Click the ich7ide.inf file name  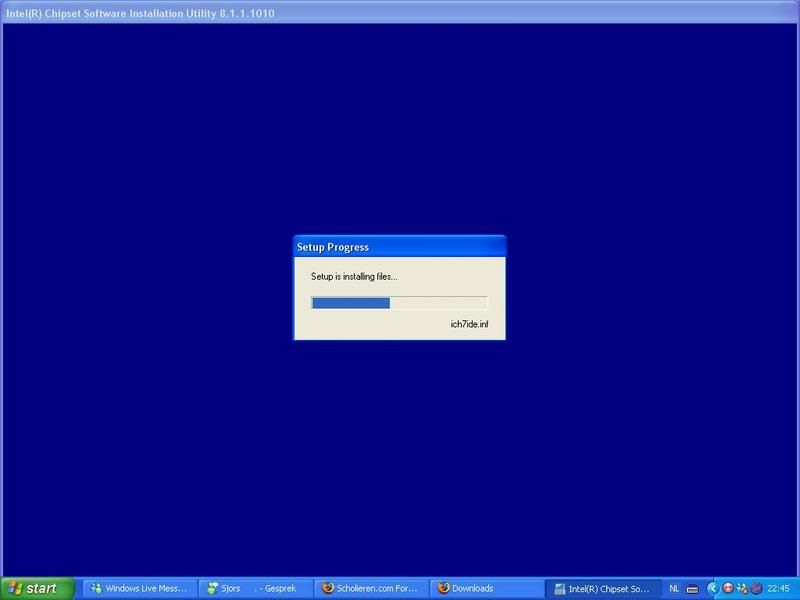click(469, 324)
